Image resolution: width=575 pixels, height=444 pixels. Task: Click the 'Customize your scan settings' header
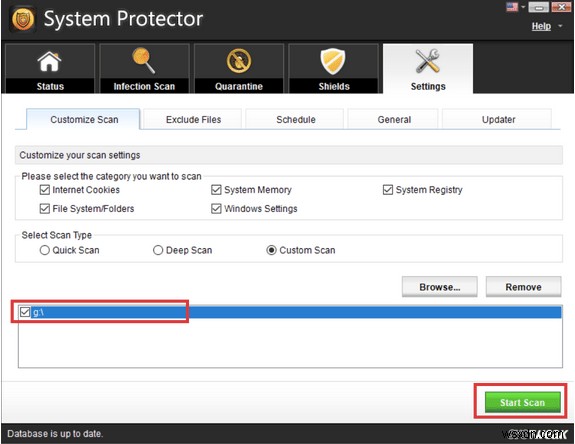[x=80, y=155]
